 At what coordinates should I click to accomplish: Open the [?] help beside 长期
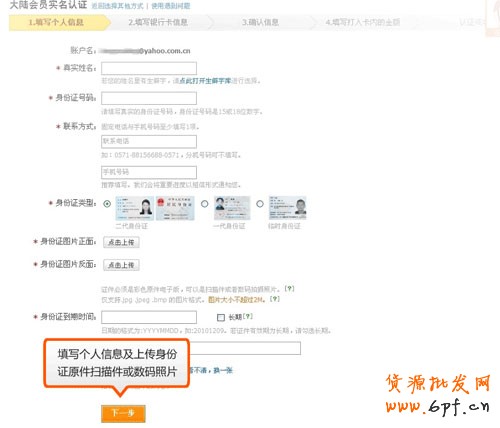pos(248,316)
